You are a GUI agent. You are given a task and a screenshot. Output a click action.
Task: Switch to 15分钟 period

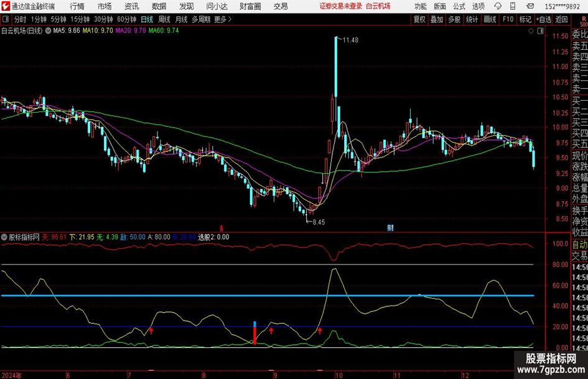tap(80, 19)
